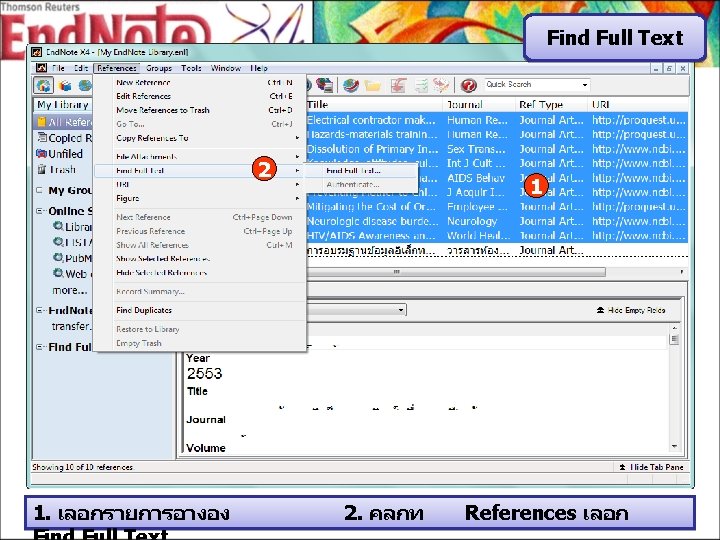Click the more... link under Online Search
720x540 pixels.
tap(70, 290)
